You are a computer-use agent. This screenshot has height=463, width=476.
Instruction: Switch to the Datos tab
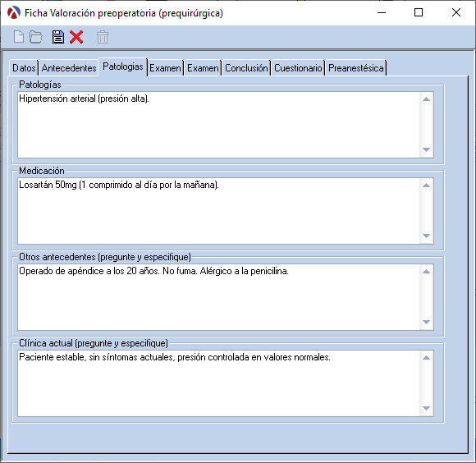(24, 67)
